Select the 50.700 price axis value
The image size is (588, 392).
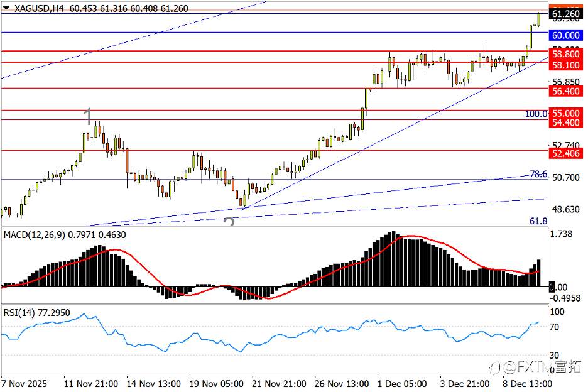point(566,177)
